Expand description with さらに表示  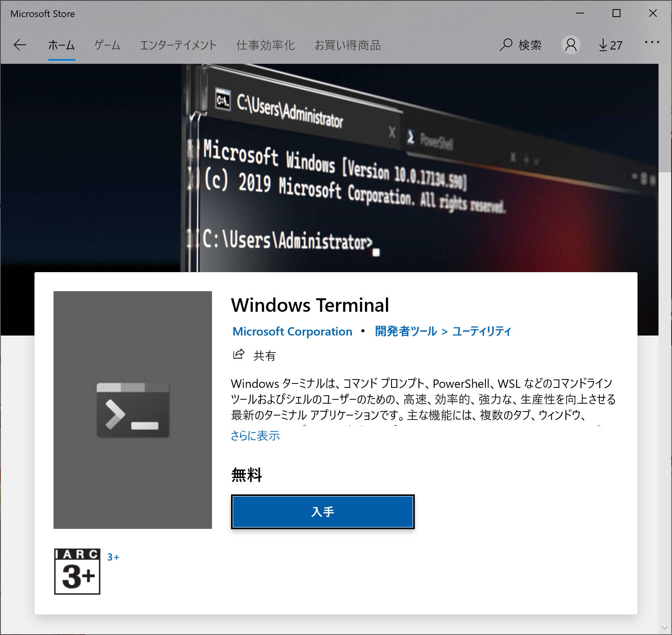(x=255, y=436)
